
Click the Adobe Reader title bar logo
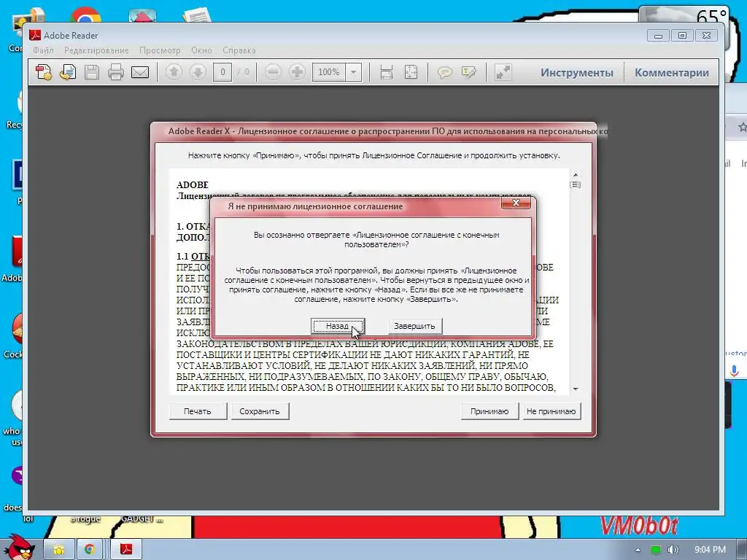click(35, 35)
